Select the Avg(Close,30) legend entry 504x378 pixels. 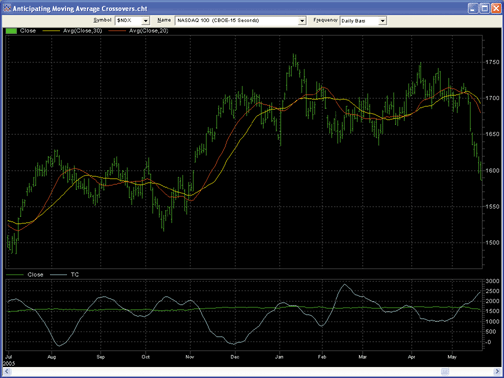coord(73,31)
